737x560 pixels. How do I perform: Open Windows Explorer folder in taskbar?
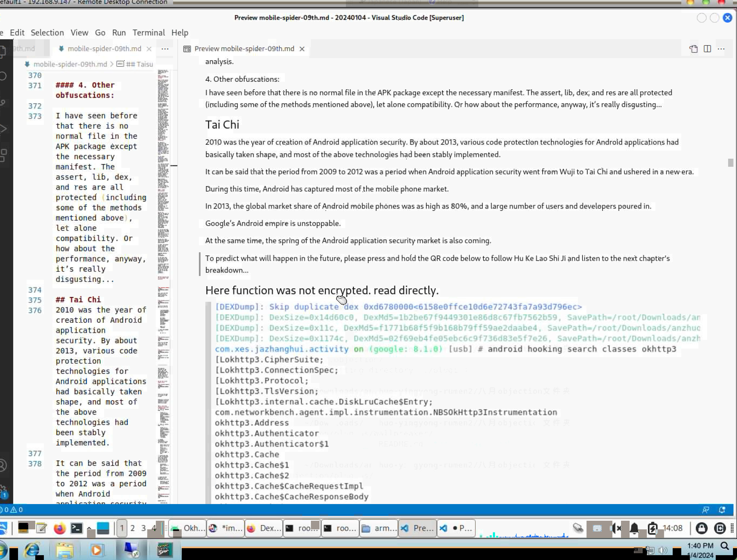pyautogui.click(x=64, y=550)
